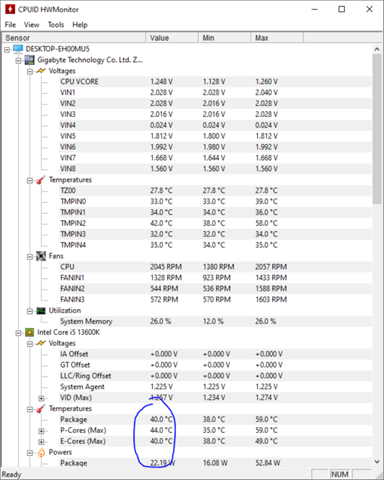This screenshot has height=480, width=384.
Task: Click the 58.0 °C TMPIN2 max value
Action: pyautogui.click(x=266, y=223)
